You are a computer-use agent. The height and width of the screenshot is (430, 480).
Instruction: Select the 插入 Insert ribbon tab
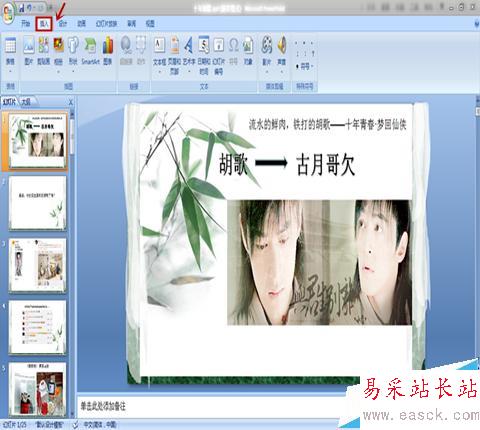click(44, 24)
